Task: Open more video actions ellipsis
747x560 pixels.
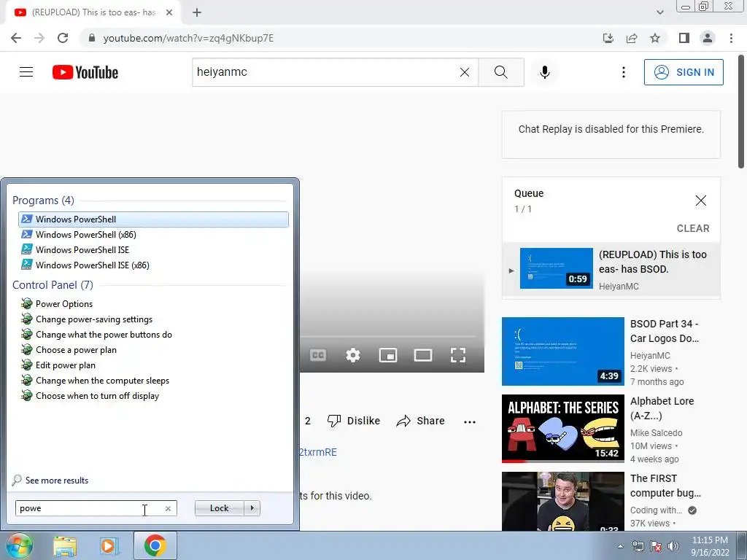Action: (x=470, y=421)
